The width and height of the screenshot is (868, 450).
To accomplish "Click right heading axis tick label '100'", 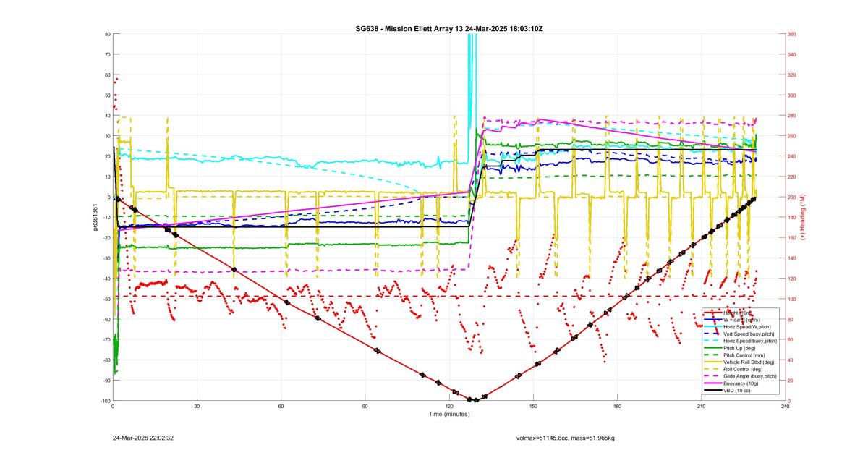I will coord(793,299).
